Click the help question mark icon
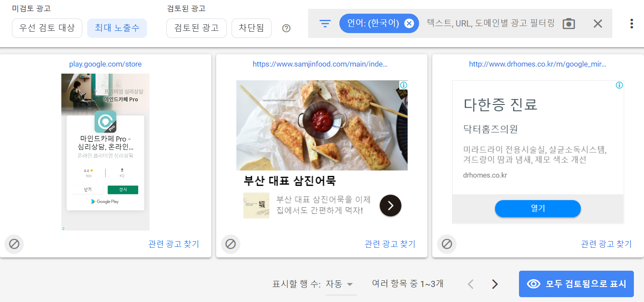The width and height of the screenshot is (644, 302). 286,28
